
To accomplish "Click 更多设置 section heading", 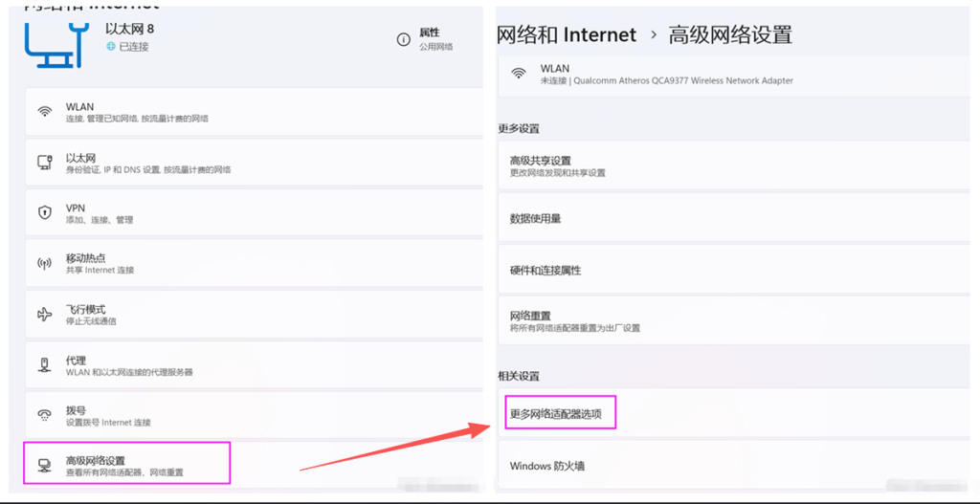I will coord(518,129).
